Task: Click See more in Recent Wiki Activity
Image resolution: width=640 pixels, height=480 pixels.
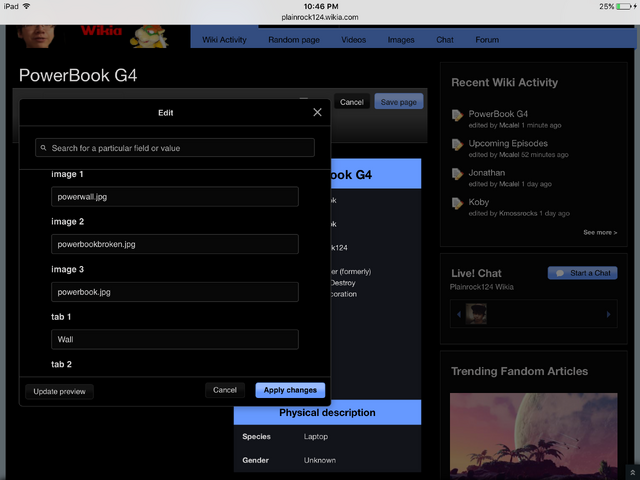Action: pyautogui.click(x=600, y=232)
